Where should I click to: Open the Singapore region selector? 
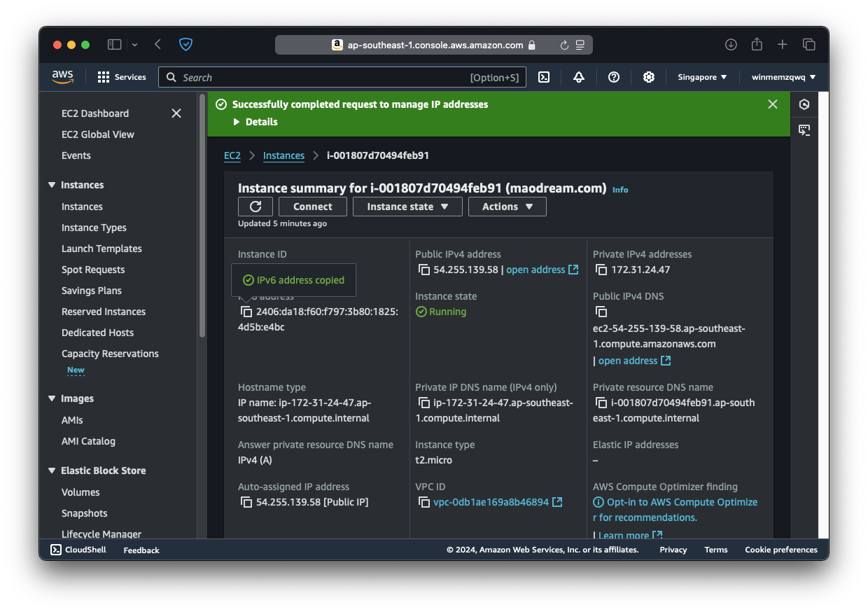(702, 77)
